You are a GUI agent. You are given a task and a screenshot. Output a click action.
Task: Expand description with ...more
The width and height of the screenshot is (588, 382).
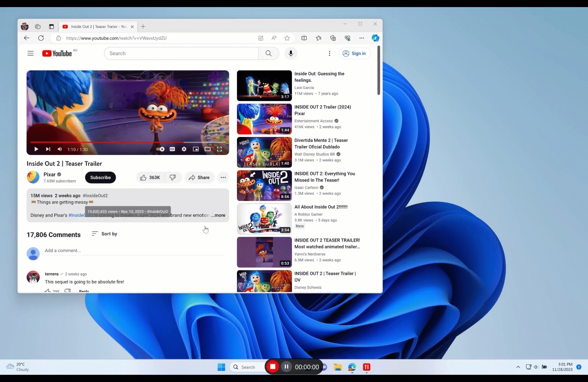click(218, 215)
